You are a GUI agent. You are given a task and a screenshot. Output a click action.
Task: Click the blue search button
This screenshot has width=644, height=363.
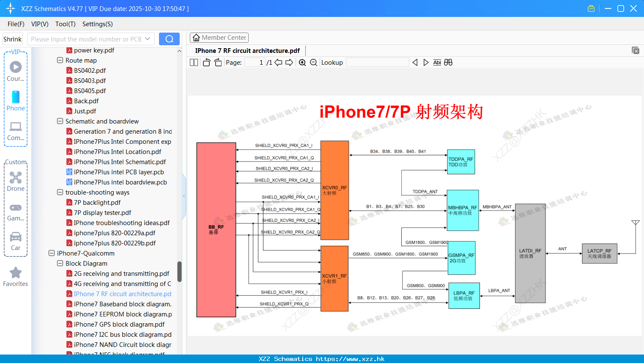point(169,39)
